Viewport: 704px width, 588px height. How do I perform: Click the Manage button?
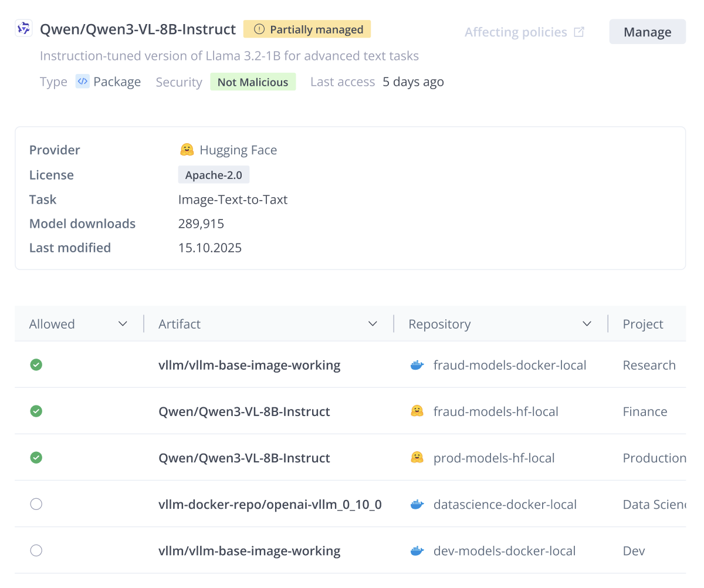pyautogui.click(x=647, y=32)
